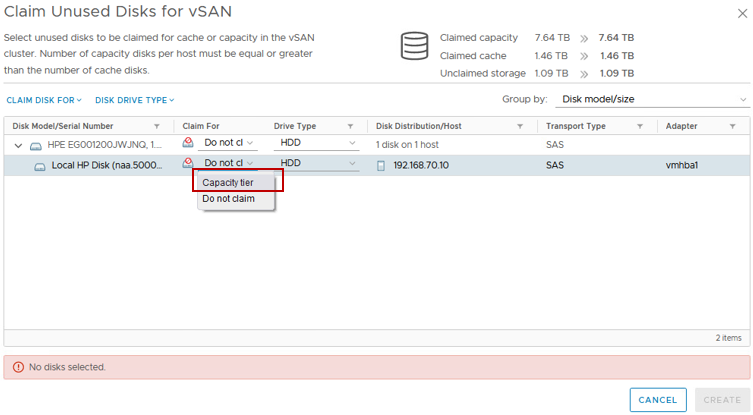Choose Capacity tier from the menu
The image size is (753, 415).
[236, 183]
